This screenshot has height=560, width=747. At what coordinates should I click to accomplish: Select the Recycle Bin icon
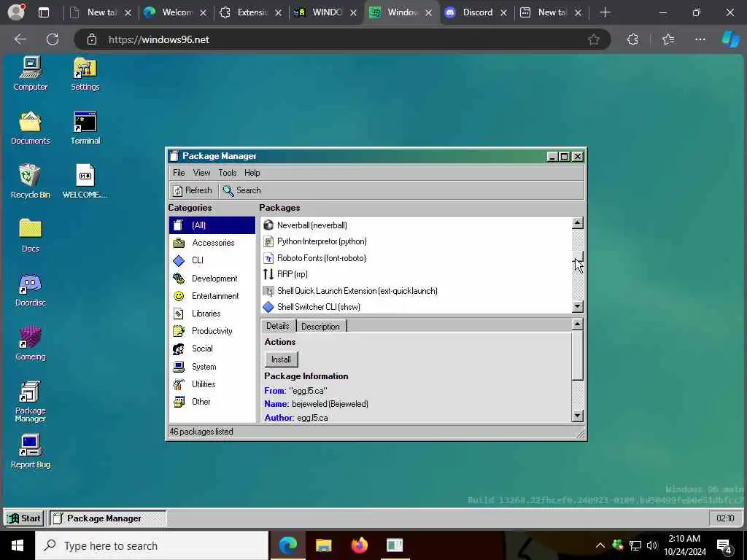[x=30, y=182]
